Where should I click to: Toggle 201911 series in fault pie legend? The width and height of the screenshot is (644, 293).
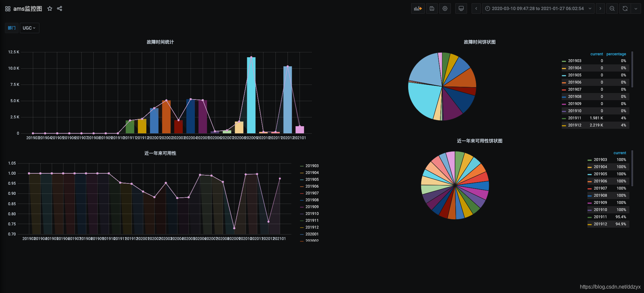[575, 118]
